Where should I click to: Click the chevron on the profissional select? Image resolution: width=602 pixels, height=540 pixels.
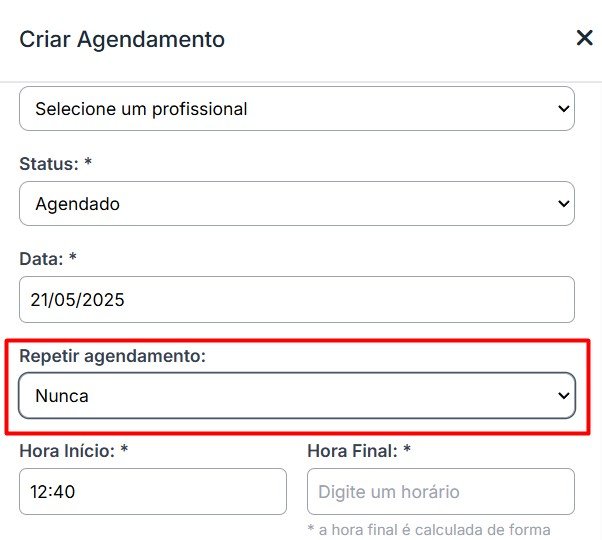[x=562, y=109]
